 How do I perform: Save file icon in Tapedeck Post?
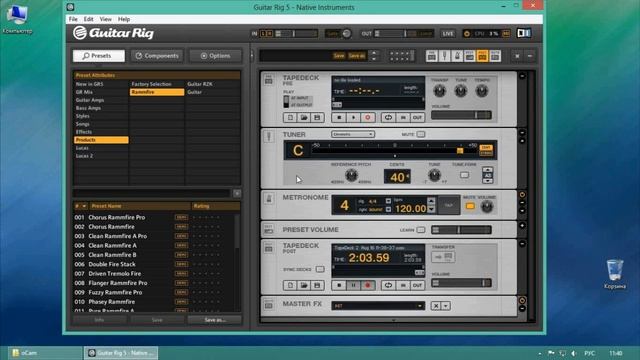click(x=317, y=285)
